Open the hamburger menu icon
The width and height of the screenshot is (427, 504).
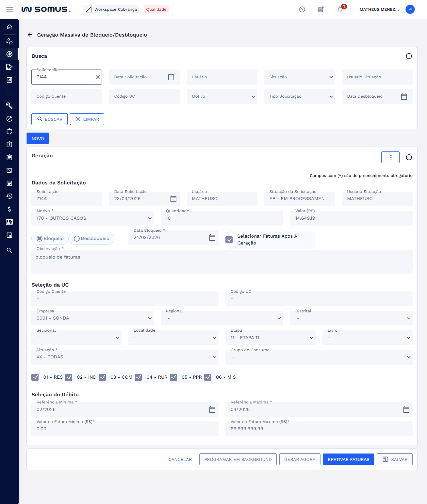point(10,9)
